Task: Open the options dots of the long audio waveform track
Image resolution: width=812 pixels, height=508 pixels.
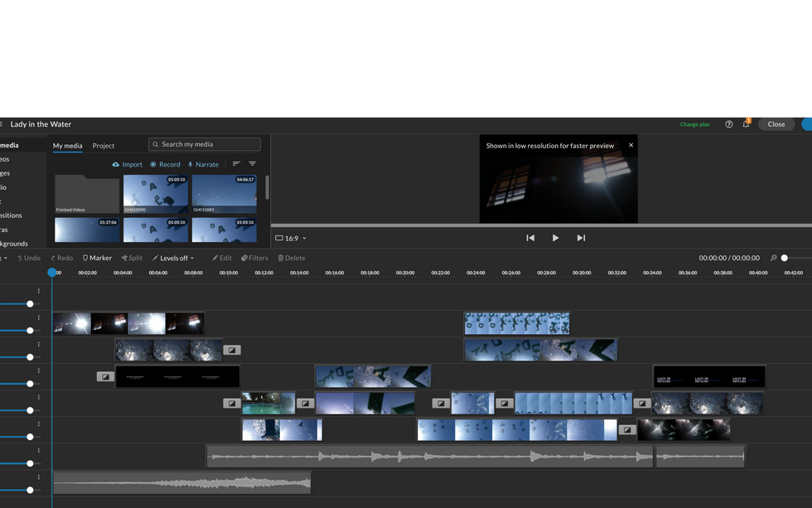Action: pyautogui.click(x=39, y=451)
